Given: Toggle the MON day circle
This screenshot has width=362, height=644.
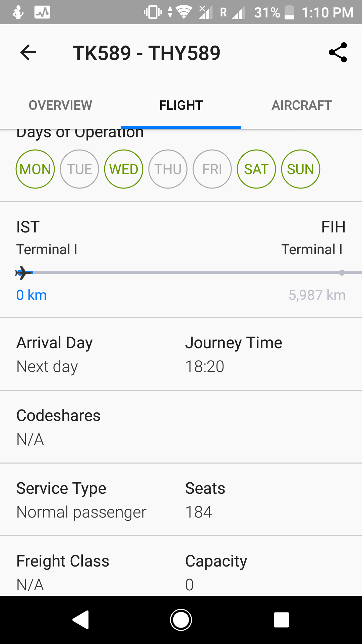Looking at the screenshot, I should pos(35,169).
